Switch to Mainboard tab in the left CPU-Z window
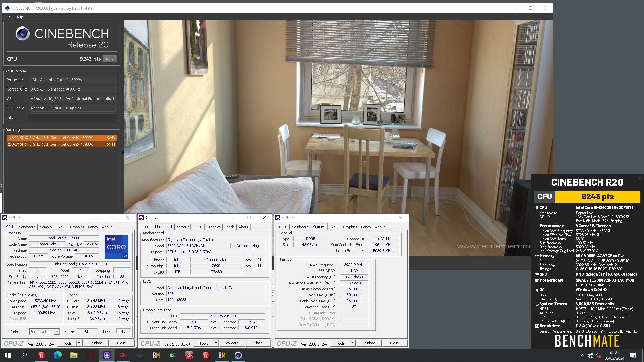Screen dimensions: 644x362 point(27,227)
